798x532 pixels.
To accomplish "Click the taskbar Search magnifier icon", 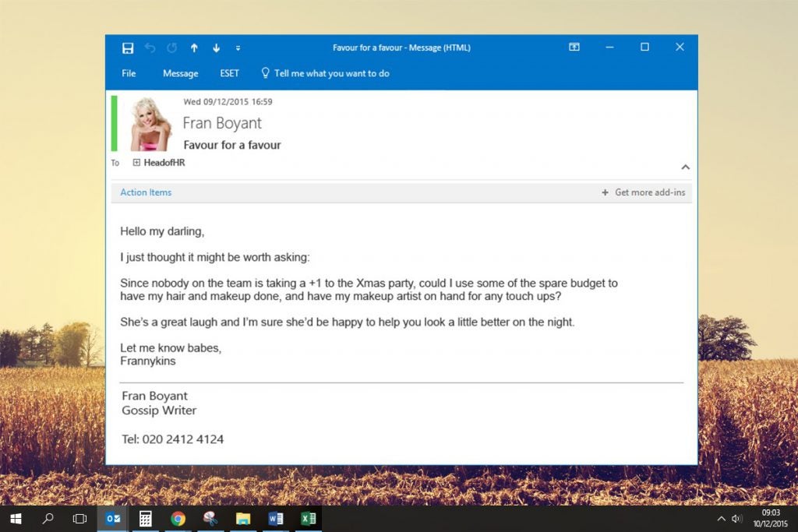I will 48,519.
